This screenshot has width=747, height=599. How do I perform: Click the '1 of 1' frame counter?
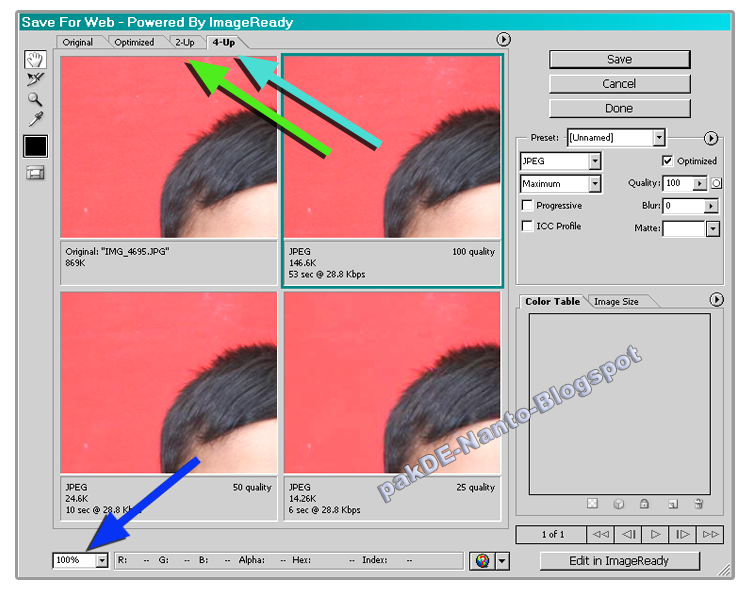click(553, 535)
